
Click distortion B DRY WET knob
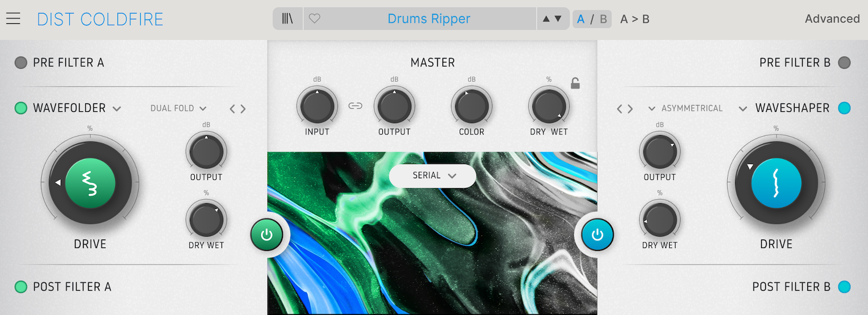click(660, 220)
